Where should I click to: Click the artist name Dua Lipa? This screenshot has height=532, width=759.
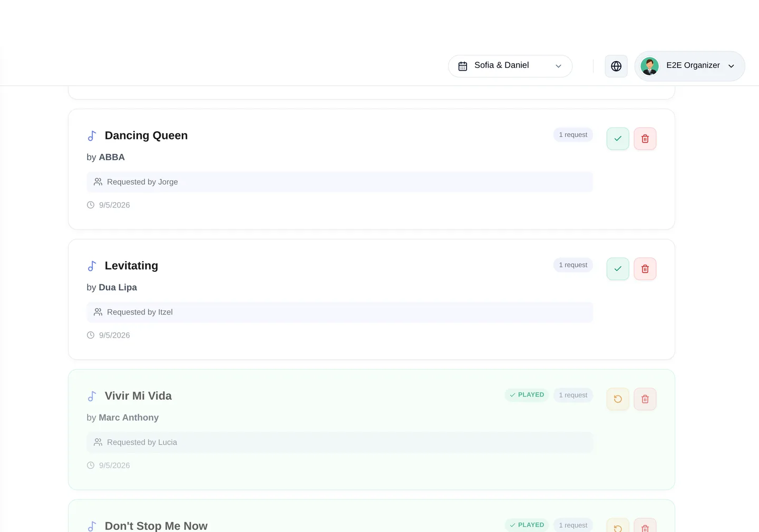coord(118,288)
